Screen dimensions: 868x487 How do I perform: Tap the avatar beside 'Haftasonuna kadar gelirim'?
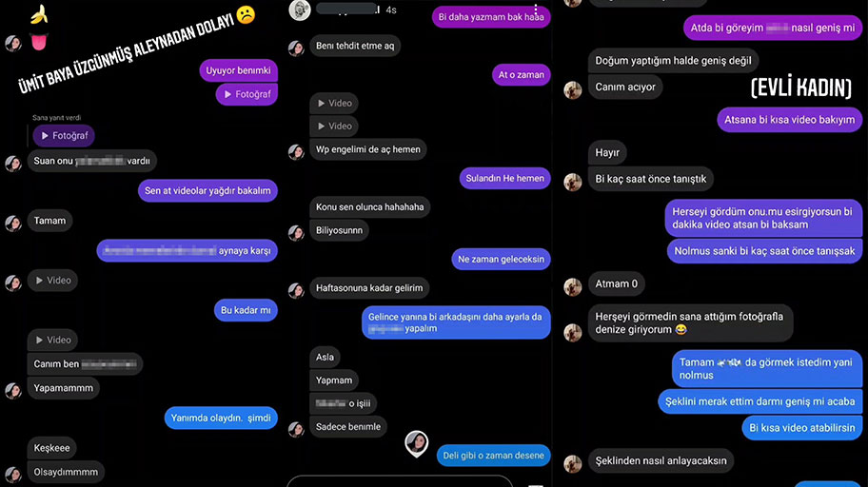pos(296,290)
